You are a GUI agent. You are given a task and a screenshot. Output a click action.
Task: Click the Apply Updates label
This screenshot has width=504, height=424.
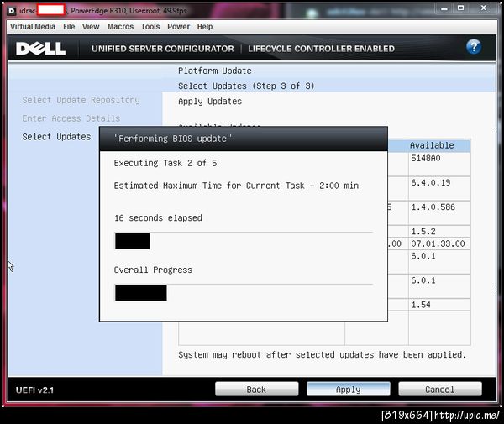(x=210, y=102)
